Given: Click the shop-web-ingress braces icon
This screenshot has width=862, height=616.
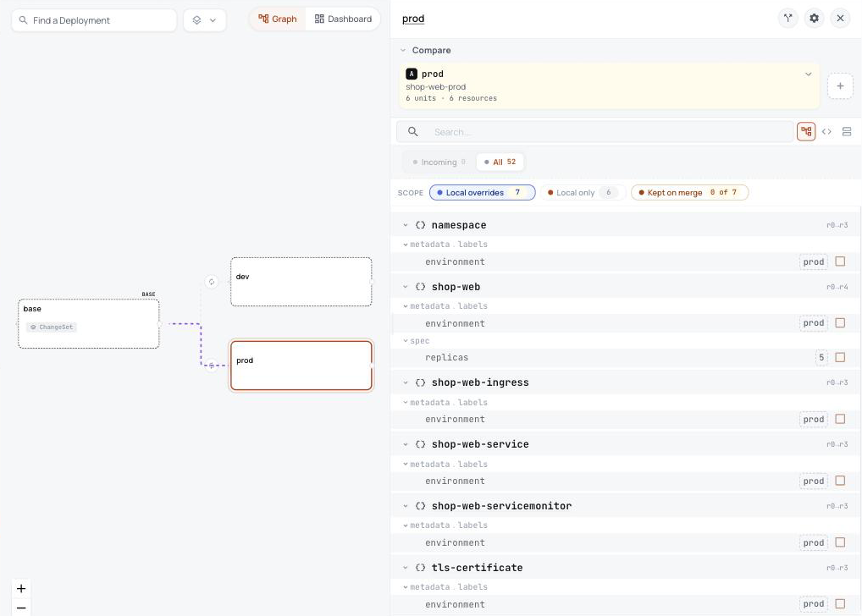Looking at the screenshot, I should (x=421, y=382).
